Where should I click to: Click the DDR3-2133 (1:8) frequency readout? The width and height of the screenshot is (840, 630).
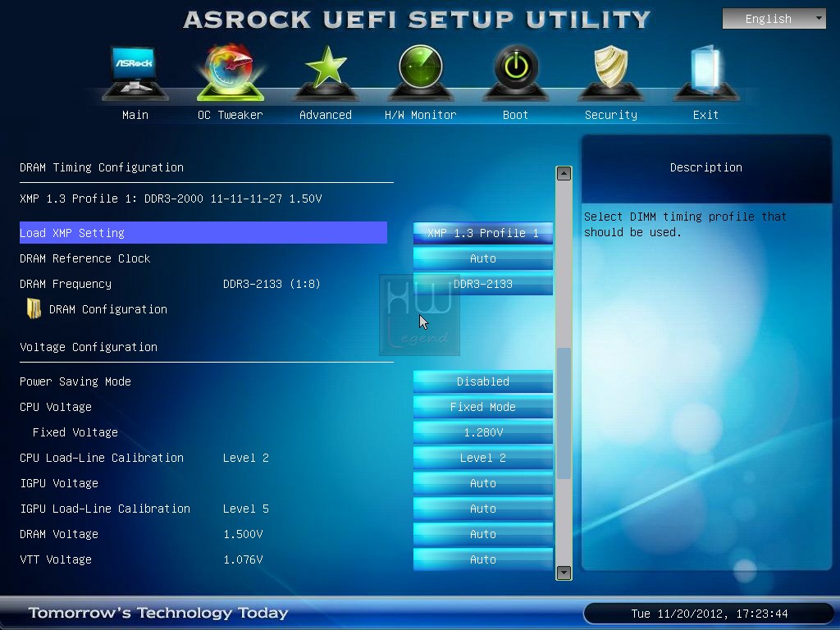pyautogui.click(x=272, y=284)
